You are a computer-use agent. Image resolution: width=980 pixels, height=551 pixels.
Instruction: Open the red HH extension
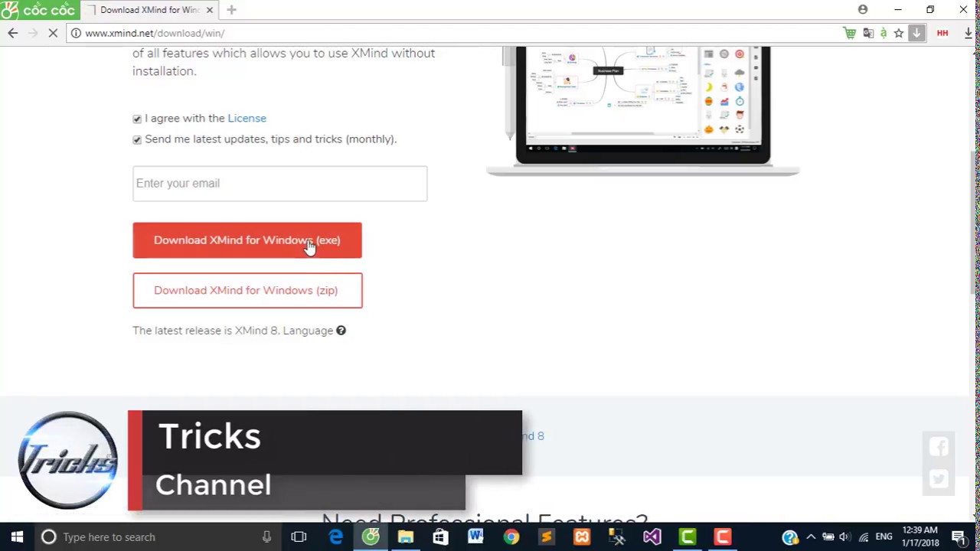pos(942,33)
